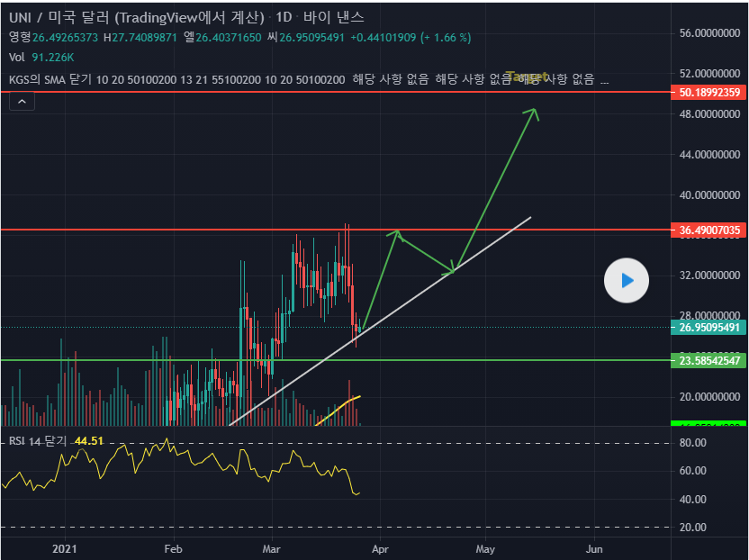Screen dimensions: 749x560
Task: Click the green arrow tip near Target
Action: click(x=535, y=111)
